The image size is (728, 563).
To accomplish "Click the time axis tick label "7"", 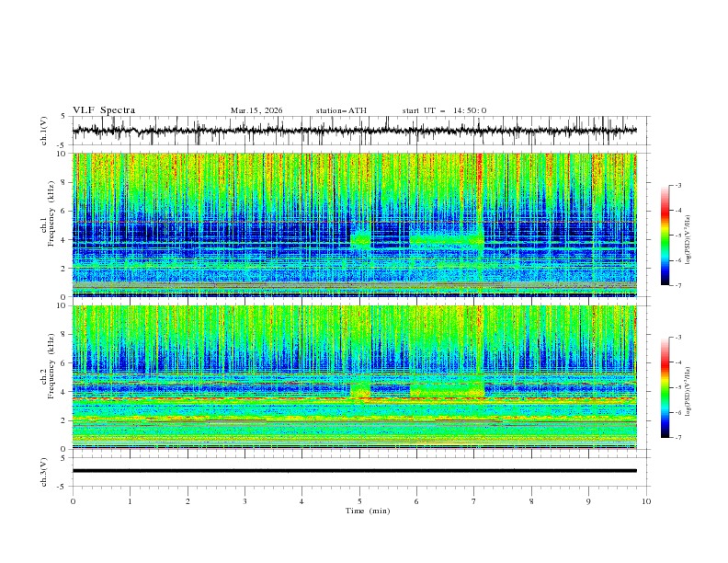I will tap(474, 501).
